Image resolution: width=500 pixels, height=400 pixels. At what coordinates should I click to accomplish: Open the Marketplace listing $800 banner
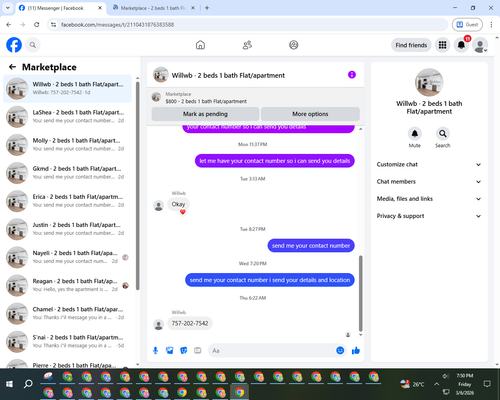click(256, 98)
